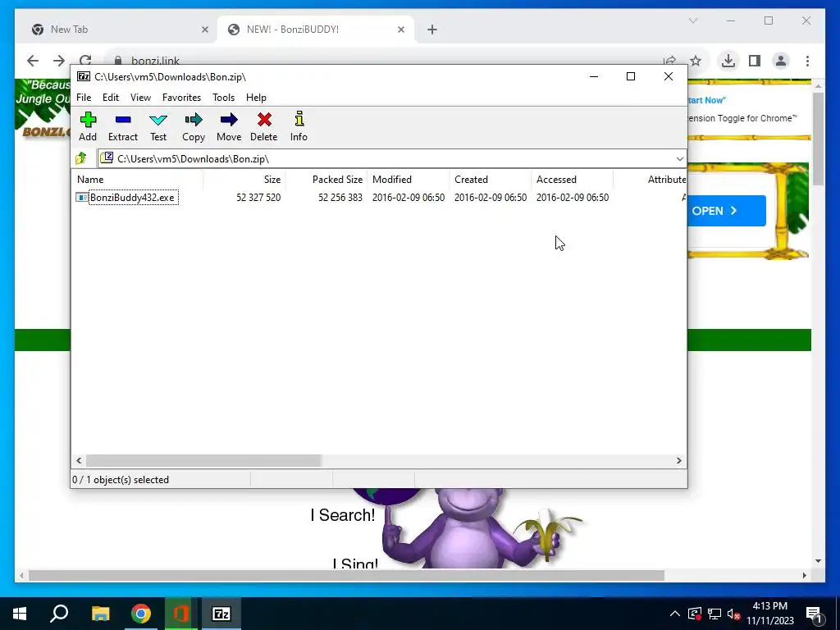Click the muted volume tray icon

point(734,614)
